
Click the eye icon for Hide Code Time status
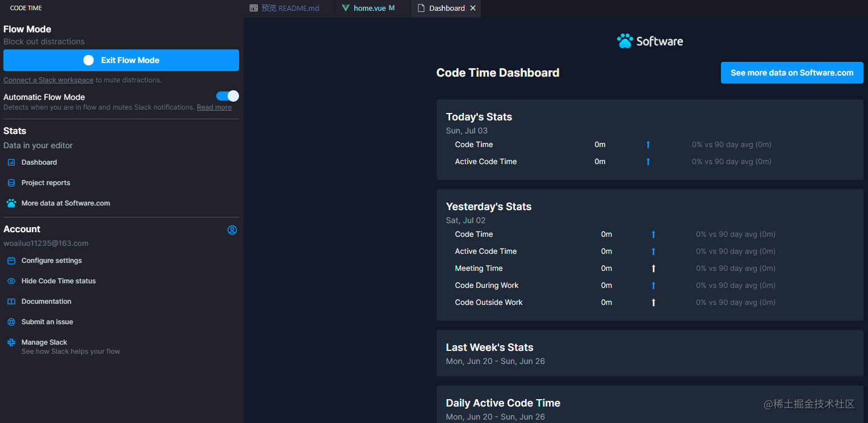(11, 281)
